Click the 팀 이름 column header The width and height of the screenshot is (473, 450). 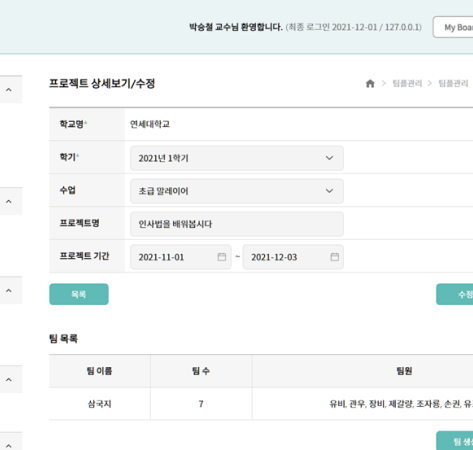coord(99,371)
